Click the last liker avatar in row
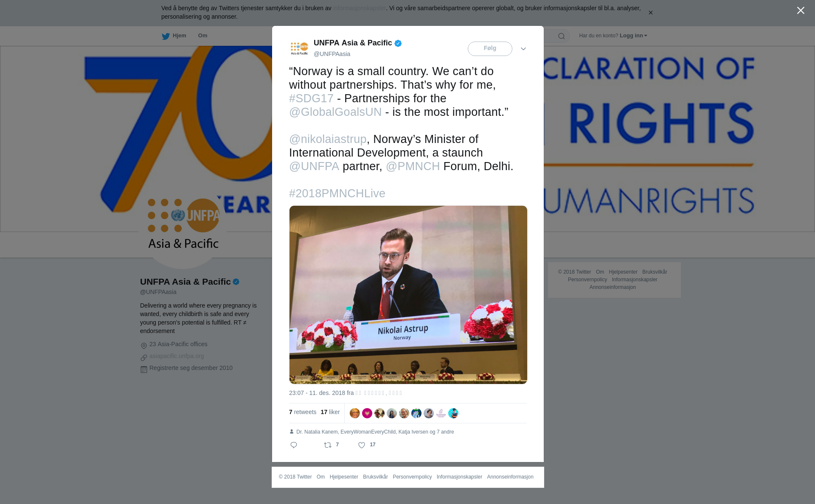This screenshot has height=504, width=815. [453, 413]
